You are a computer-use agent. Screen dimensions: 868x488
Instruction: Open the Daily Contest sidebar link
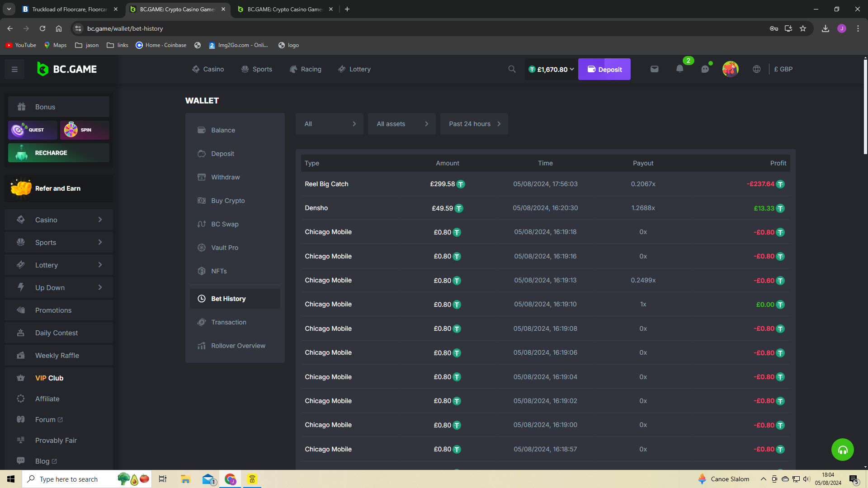pos(59,333)
